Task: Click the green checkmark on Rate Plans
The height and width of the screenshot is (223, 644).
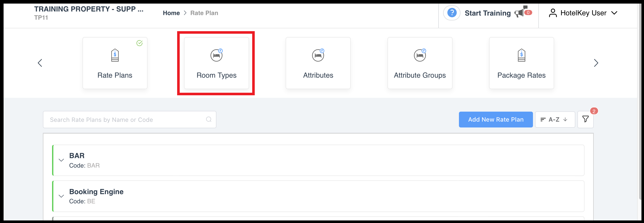Action: coord(139,43)
